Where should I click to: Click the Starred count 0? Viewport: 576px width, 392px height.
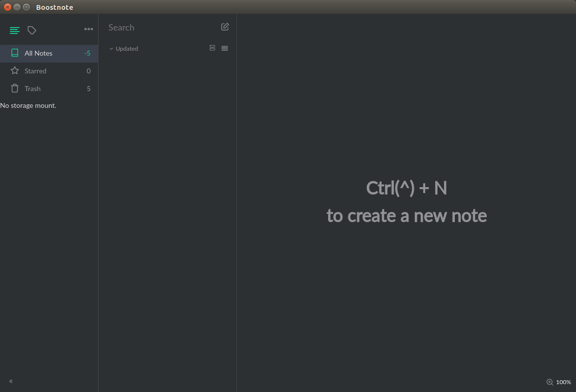point(89,71)
